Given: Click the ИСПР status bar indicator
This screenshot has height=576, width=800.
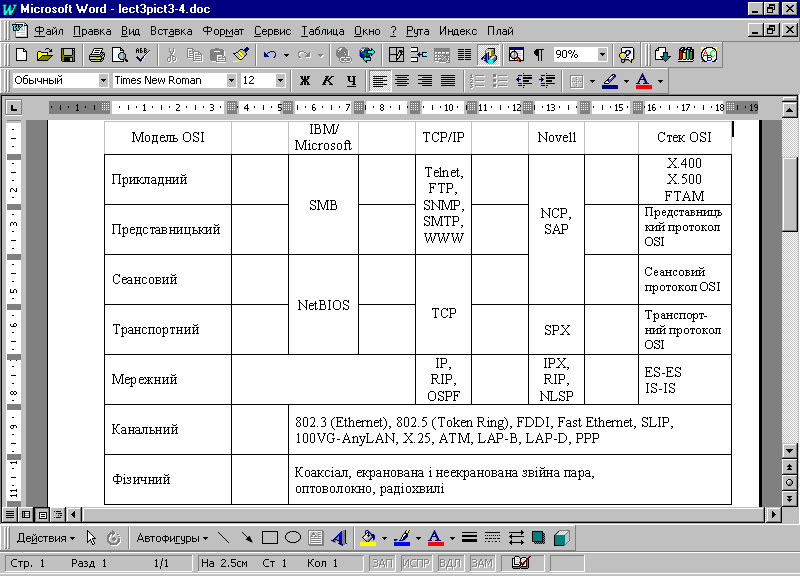Looking at the screenshot, I should [x=416, y=563].
